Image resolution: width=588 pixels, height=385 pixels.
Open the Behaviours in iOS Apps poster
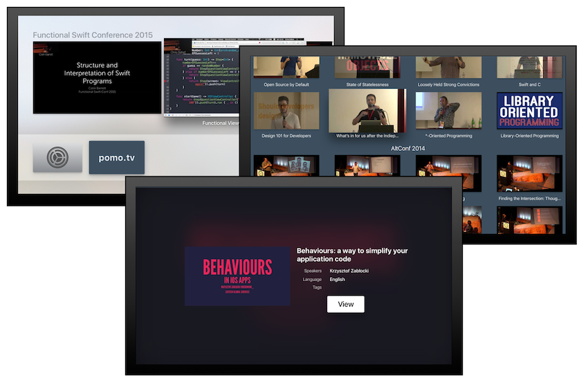[x=237, y=276]
